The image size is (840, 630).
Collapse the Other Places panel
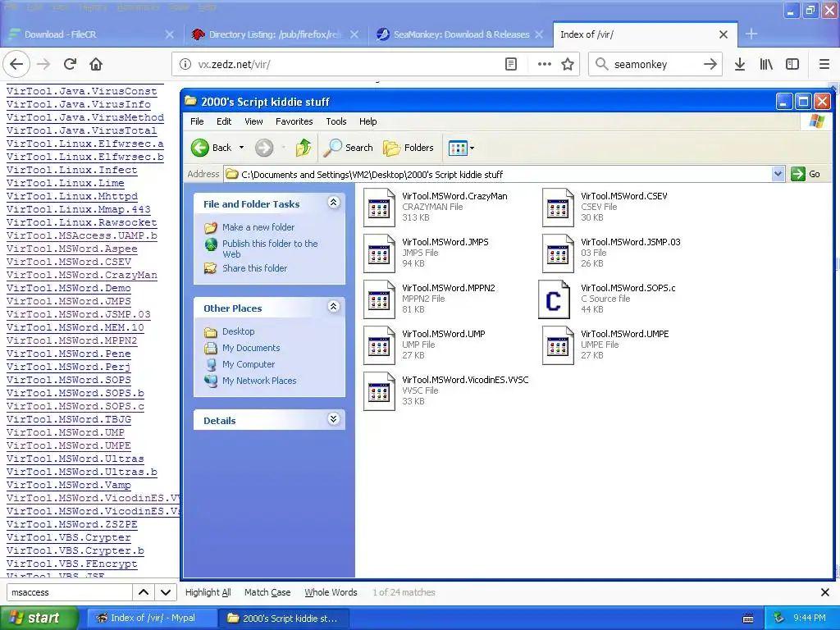click(334, 307)
